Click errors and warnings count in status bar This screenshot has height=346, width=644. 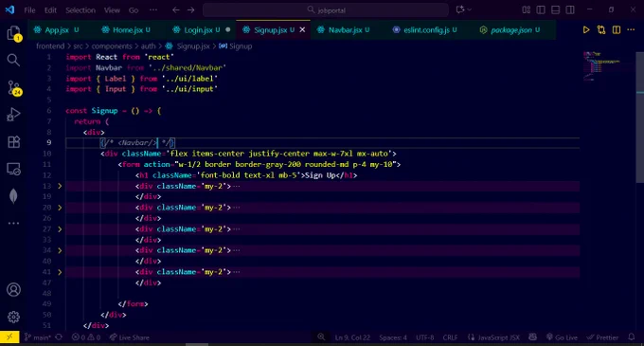86,337
